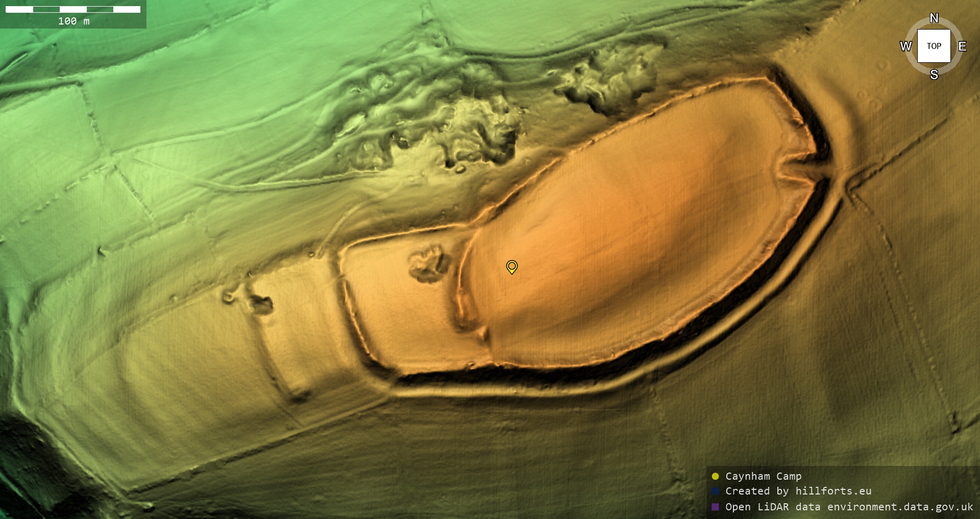The height and width of the screenshot is (519, 980).
Task: Click the short inner bank southwest of the pin
Action: [463, 309]
